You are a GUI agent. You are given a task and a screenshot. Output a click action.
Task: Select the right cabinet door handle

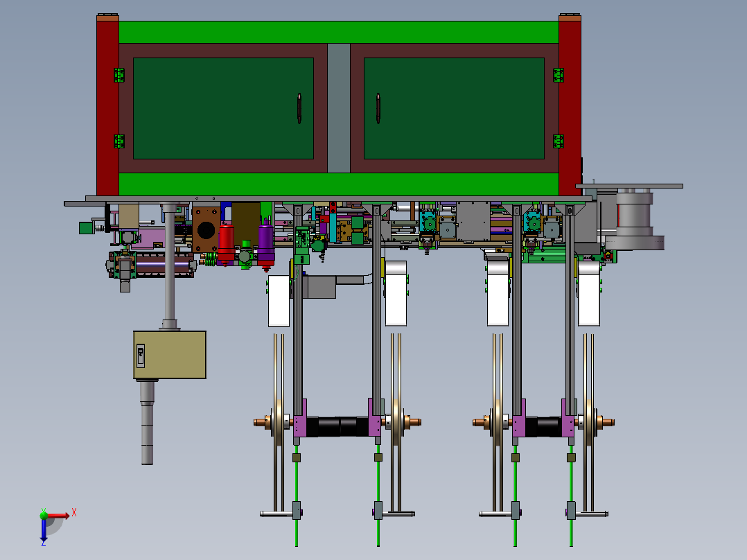378,108
